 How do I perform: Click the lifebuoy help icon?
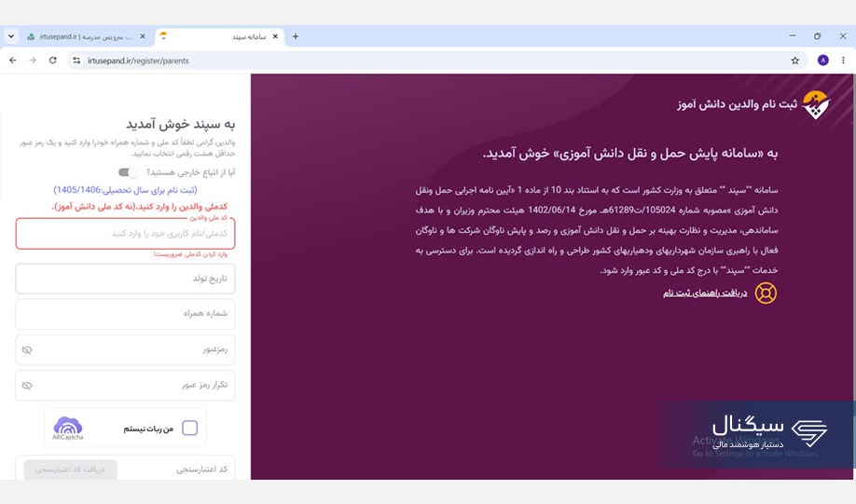pyautogui.click(x=766, y=293)
